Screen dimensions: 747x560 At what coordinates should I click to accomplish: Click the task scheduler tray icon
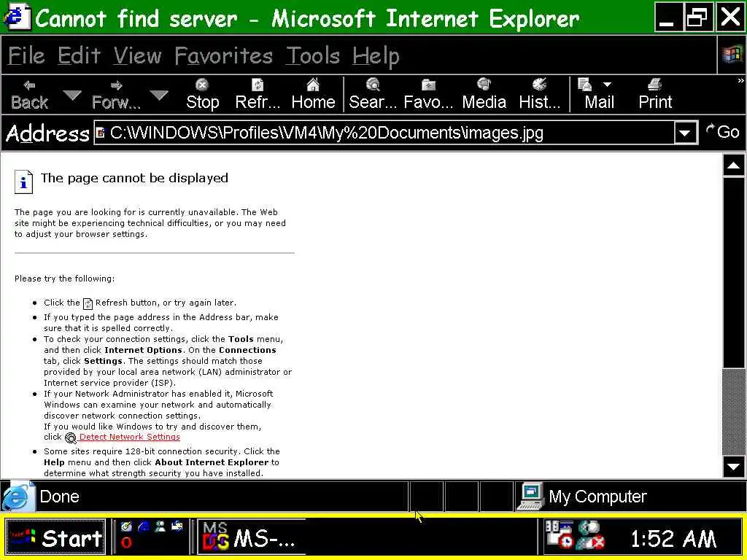point(559,534)
